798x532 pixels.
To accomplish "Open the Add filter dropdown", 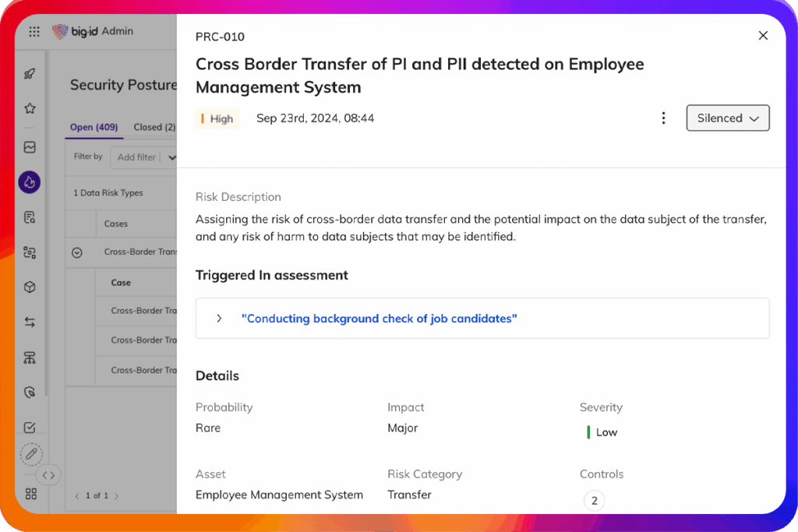I will [145, 157].
